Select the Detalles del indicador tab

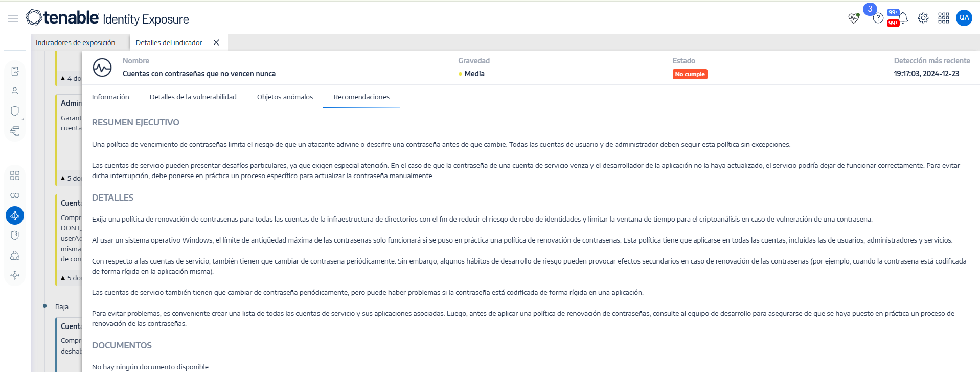click(169, 42)
